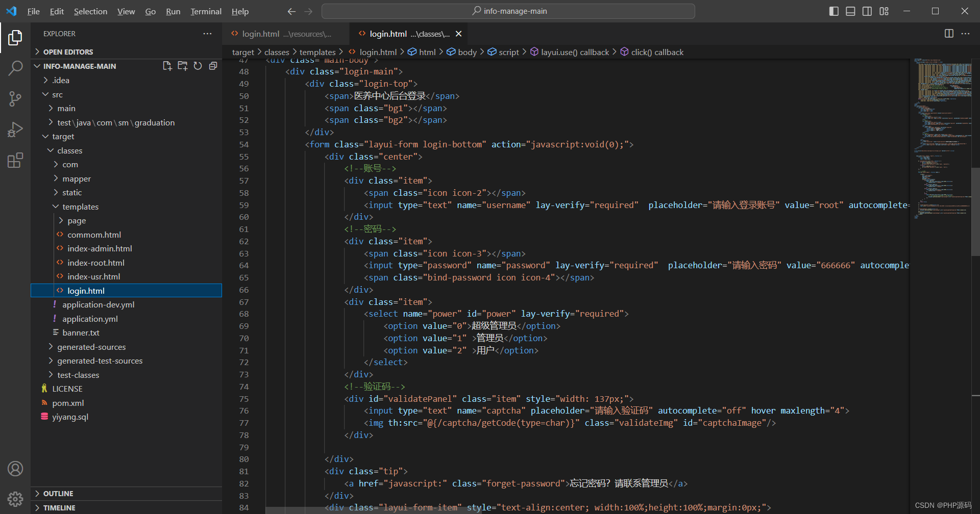Open index-root.html file

126,263
